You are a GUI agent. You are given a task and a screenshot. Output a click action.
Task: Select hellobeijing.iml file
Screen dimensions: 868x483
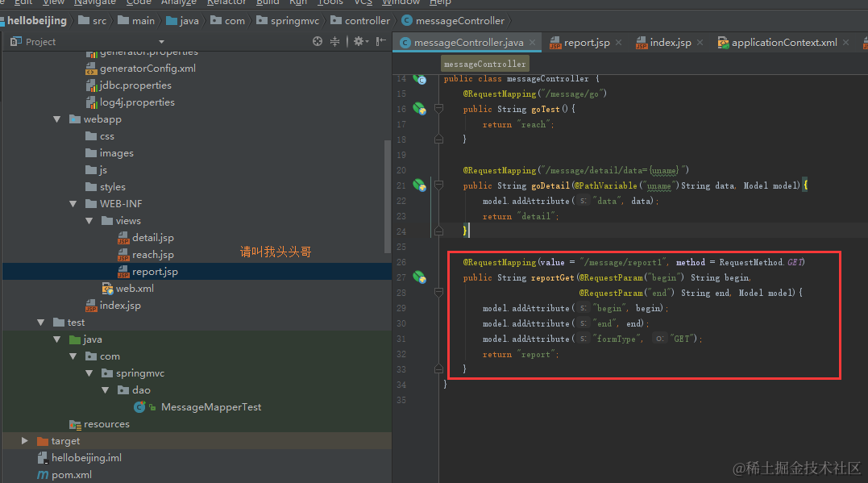[86, 458]
